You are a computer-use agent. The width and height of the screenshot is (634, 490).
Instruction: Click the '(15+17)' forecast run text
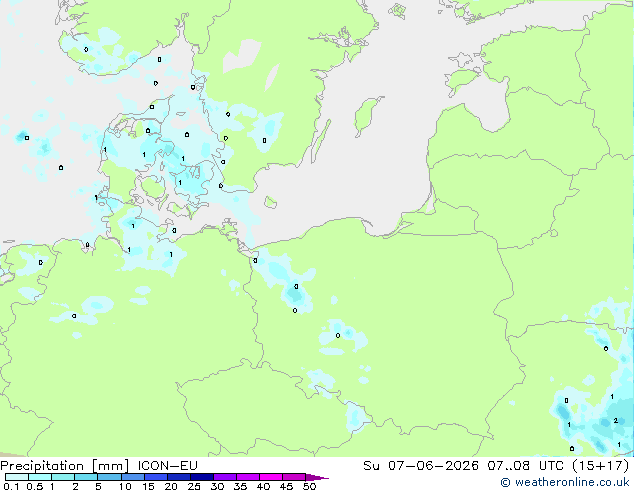pyautogui.click(x=601, y=465)
